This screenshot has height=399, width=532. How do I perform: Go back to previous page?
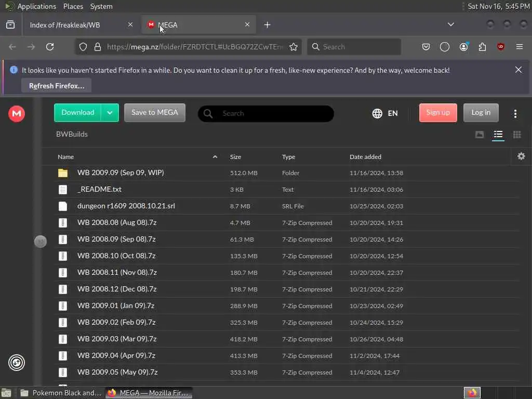point(12,47)
